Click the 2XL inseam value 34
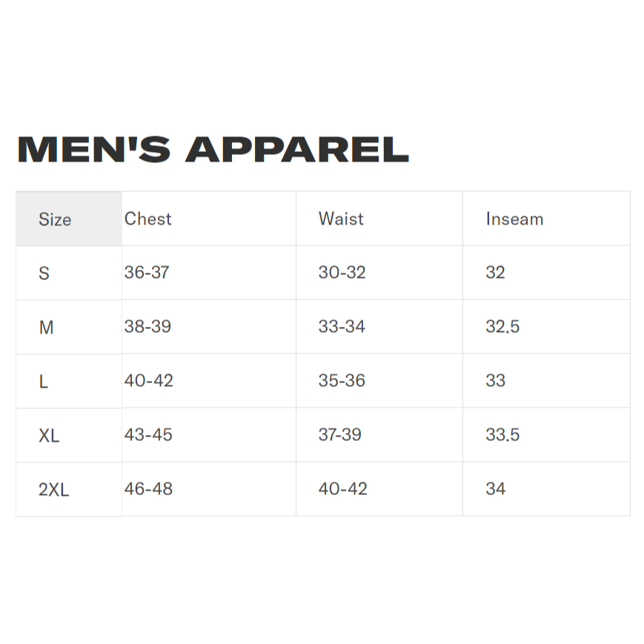Image resolution: width=644 pixels, height=644 pixels. pyautogui.click(x=496, y=489)
